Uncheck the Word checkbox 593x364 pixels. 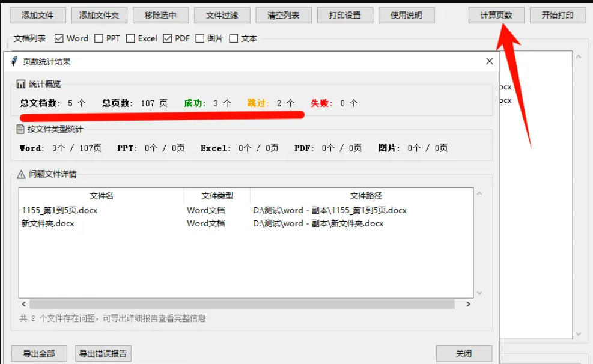59,38
